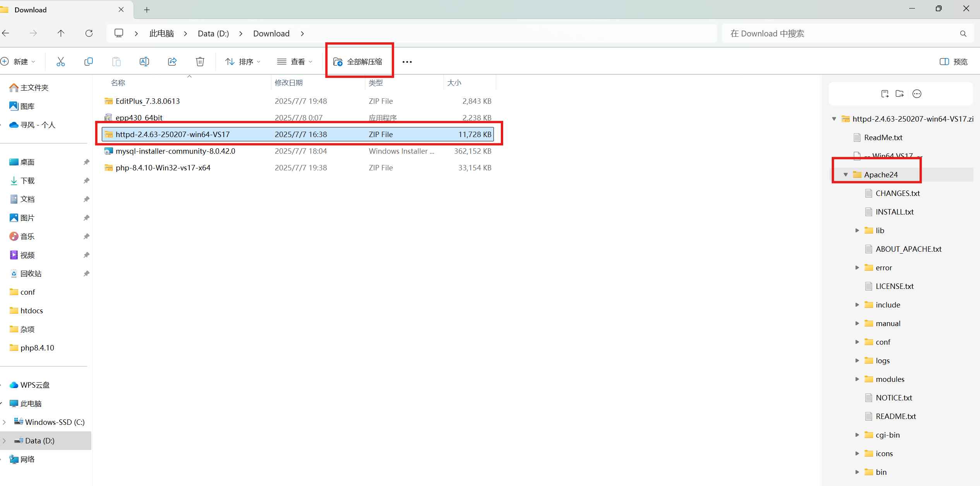Click the Refresh icon in navigation bar
Image resolution: width=980 pixels, height=486 pixels.
coord(89,33)
